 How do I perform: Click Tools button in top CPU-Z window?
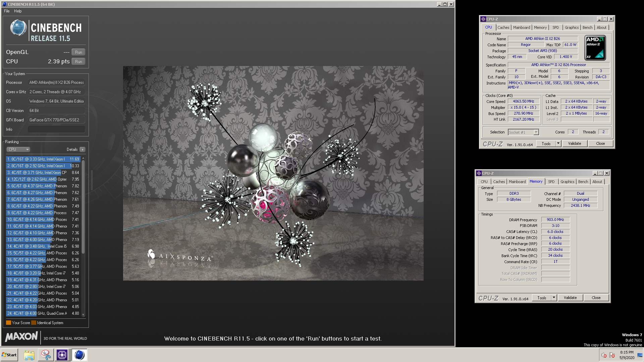pyautogui.click(x=546, y=143)
